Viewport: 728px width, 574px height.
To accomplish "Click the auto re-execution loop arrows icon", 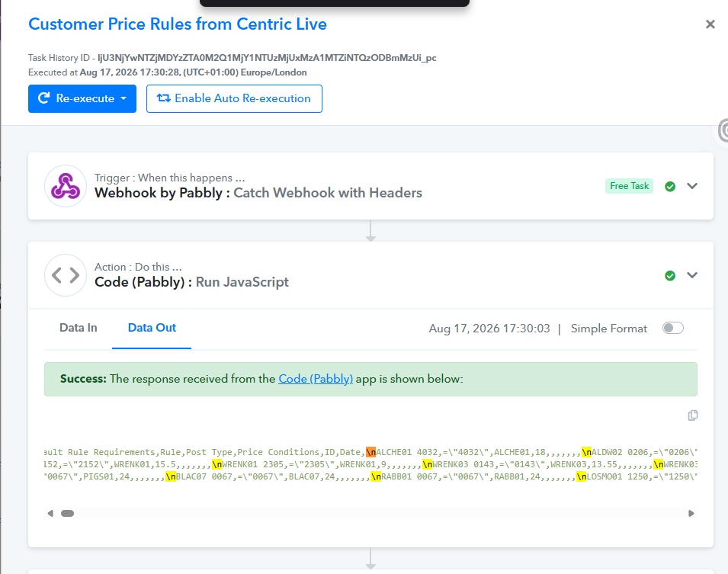I will [163, 98].
